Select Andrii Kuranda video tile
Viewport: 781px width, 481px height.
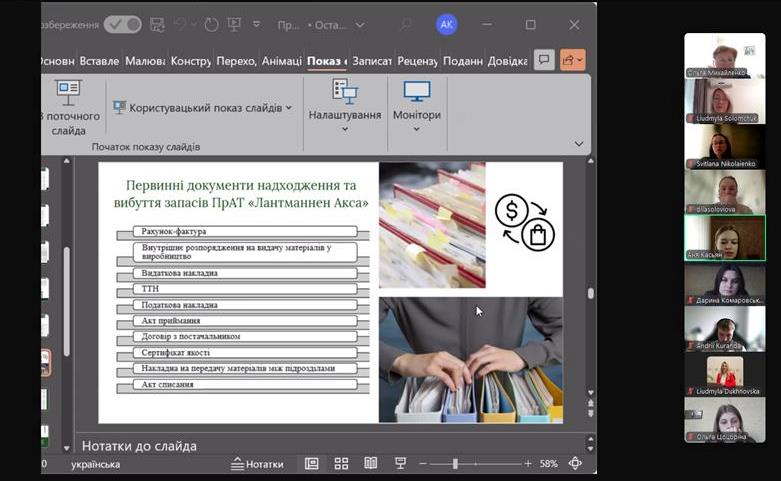[725, 329]
